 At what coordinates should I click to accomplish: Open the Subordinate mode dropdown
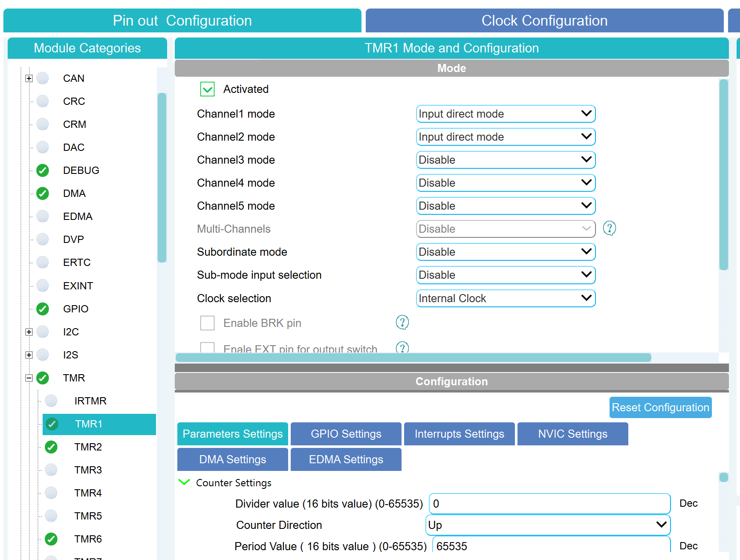coord(506,252)
